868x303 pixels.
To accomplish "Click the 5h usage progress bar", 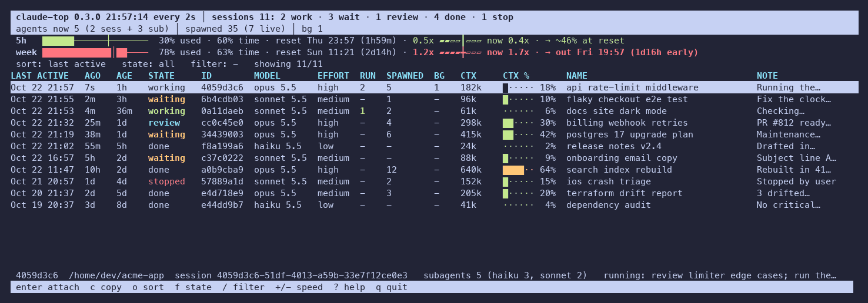I will [x=95, y=41].
